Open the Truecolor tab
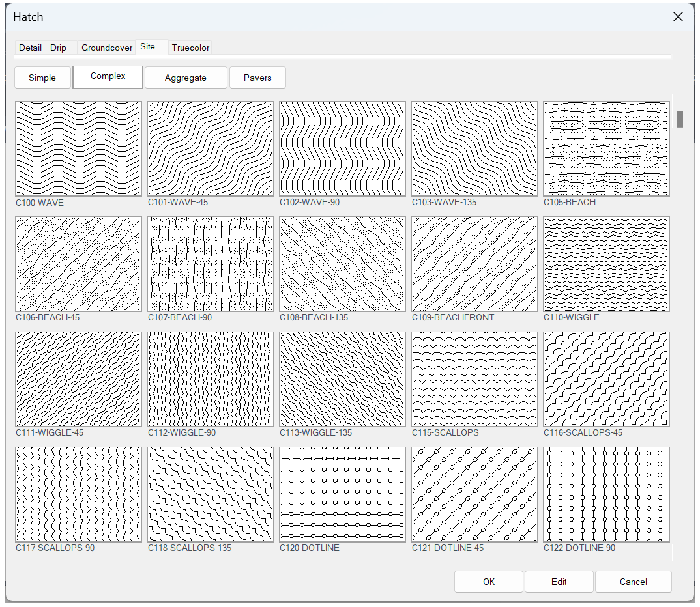The height and width of the screenshot is (607, 700). (x=190, y=48)
